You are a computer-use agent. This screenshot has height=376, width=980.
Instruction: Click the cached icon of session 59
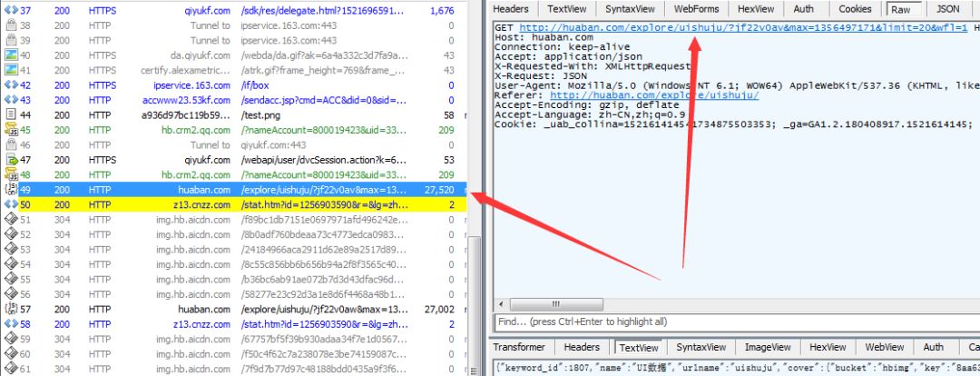tap(11, 339)
